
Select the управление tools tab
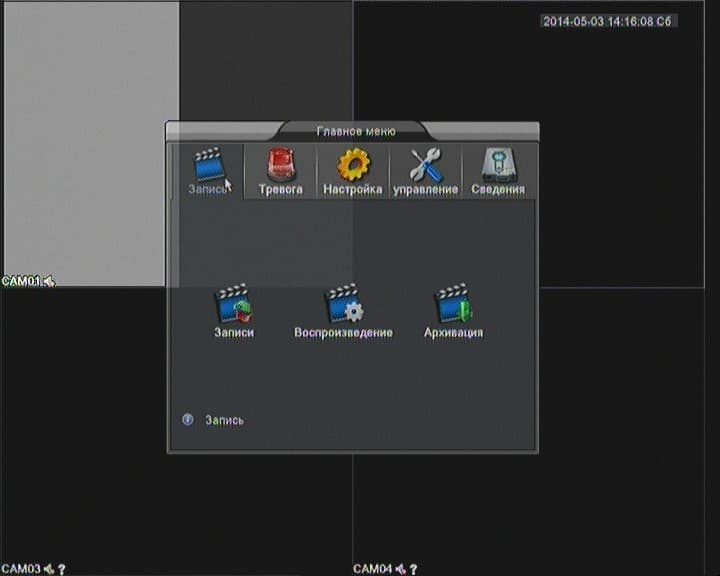pyautogui.click(x=425, y=171)
